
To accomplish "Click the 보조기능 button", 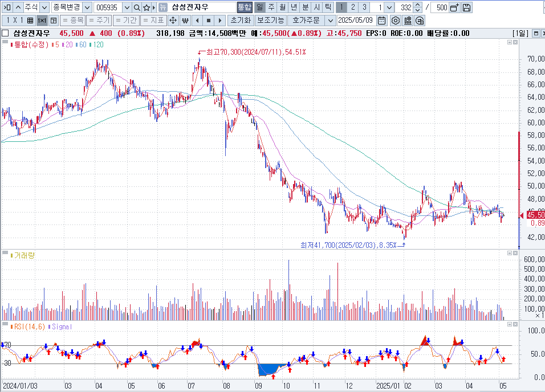I will tap(270, 21).
